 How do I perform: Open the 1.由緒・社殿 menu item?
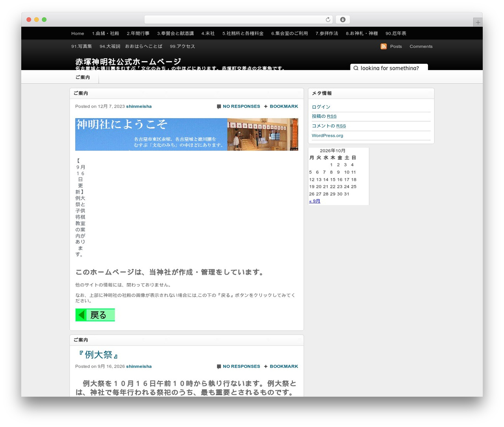coord(106,33)
